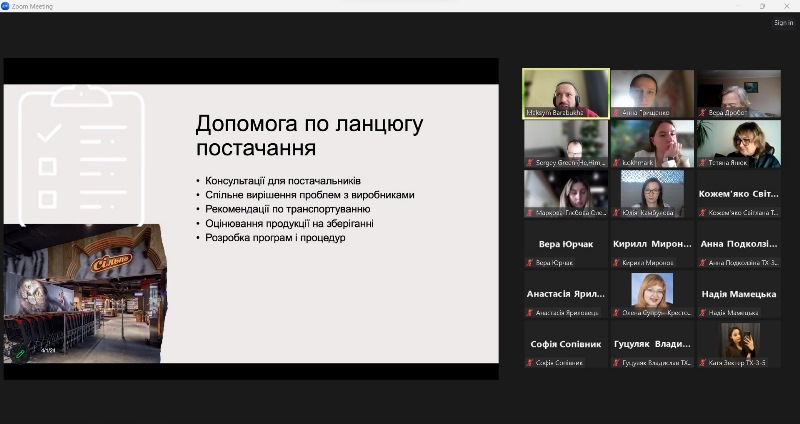Select kukhmark's video tile

(x=653, y=144)
